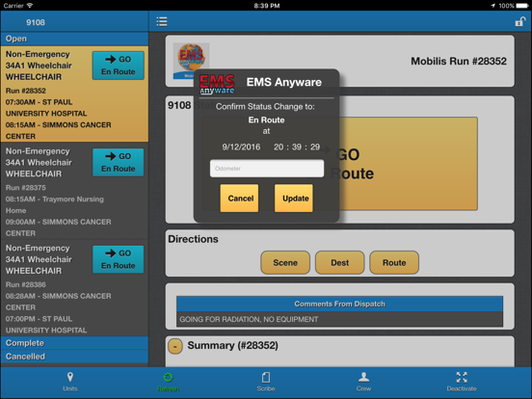
Task: Open the Scribe tab
Action: tap(266, 382)
